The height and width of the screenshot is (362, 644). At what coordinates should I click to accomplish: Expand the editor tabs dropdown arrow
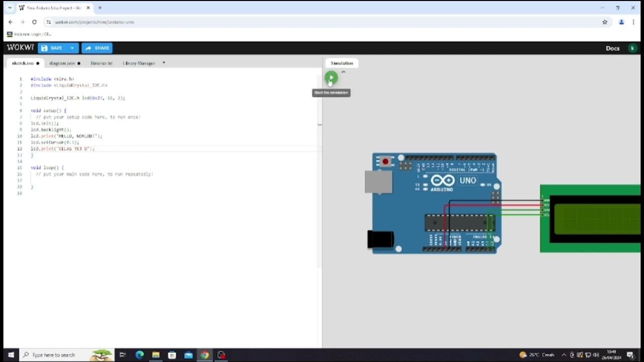[x=164, y=63]
